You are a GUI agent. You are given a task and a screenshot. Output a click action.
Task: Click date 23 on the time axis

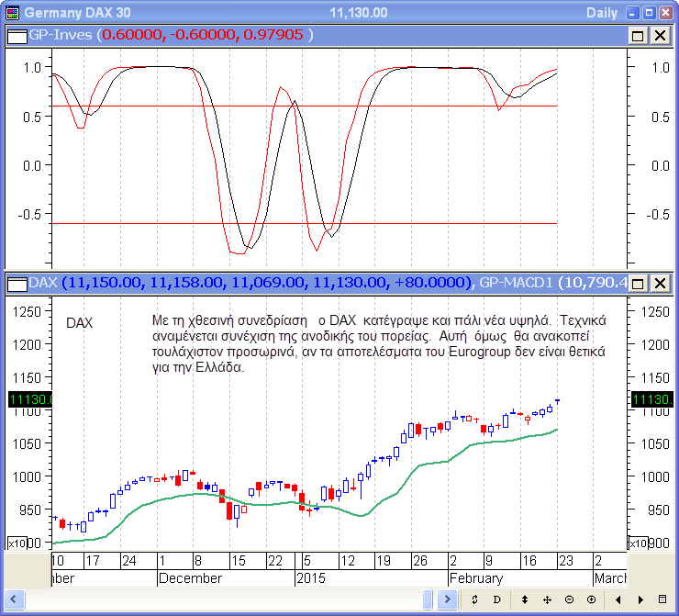566,561
